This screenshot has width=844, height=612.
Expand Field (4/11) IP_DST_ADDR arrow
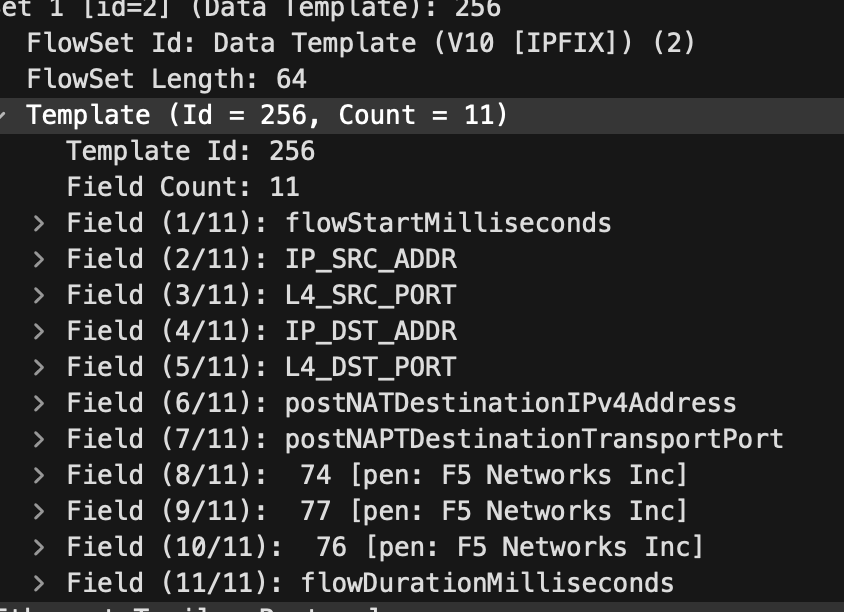point(39,331)
